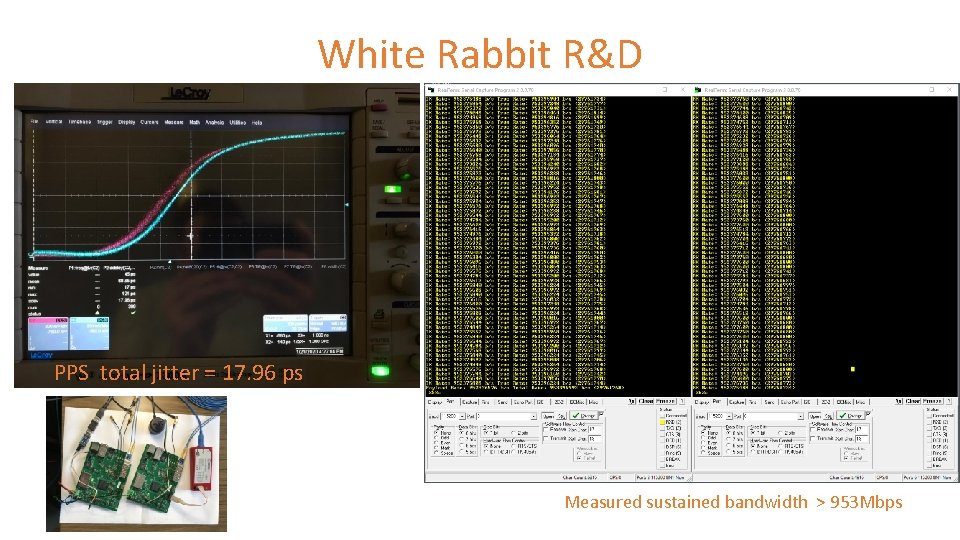This screenshot has height=540, width=960.
Task: Click photo of two green circuit boards
Action: [136, 463]
